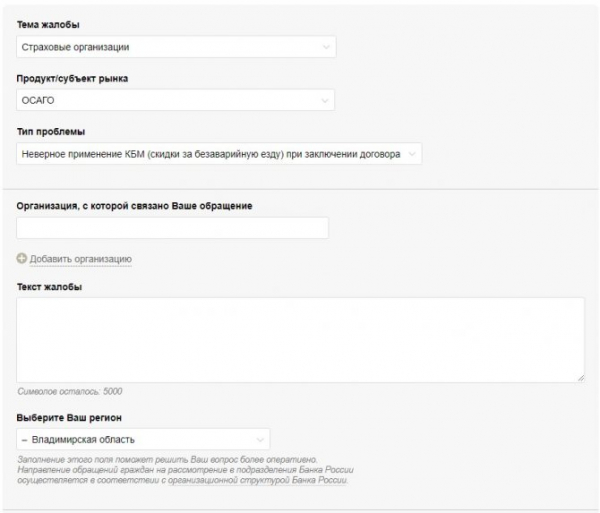
Task: Click the chevron arrow in Тип проблемы field
Action: (412, 154)
